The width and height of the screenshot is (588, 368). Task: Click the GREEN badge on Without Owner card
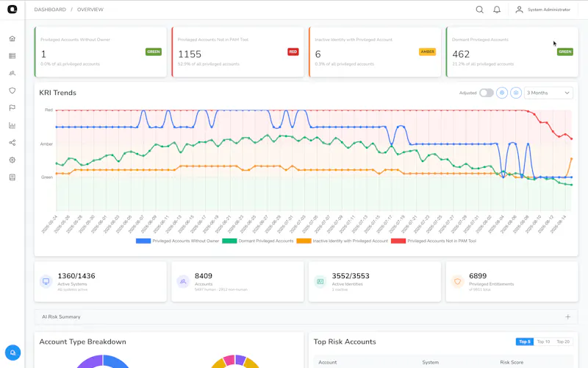pos(154,52)
